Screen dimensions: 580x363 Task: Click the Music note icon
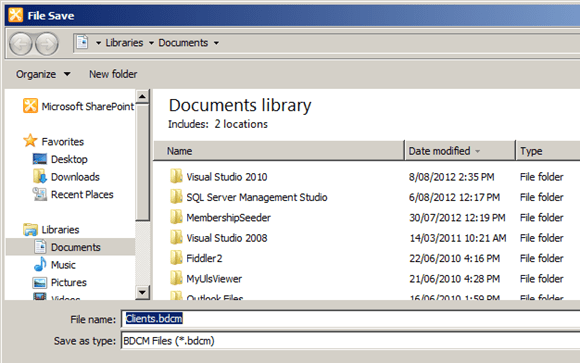pos(40,264)
